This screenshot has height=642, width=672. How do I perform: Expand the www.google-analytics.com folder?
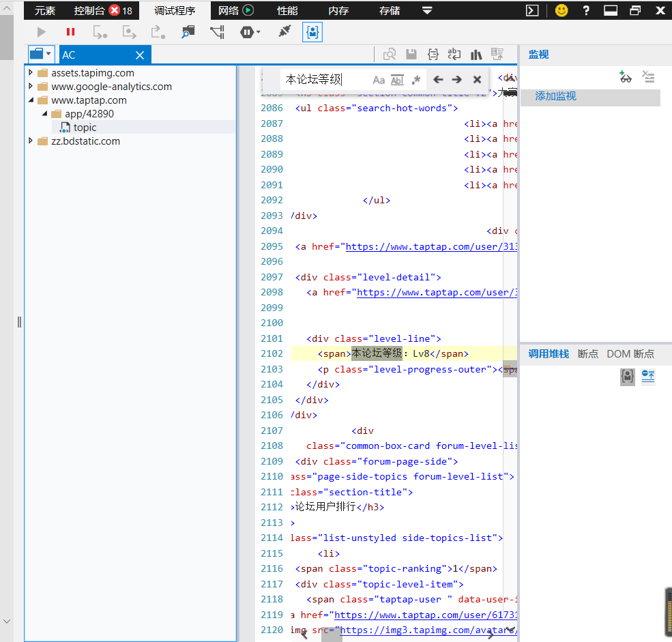31,86
